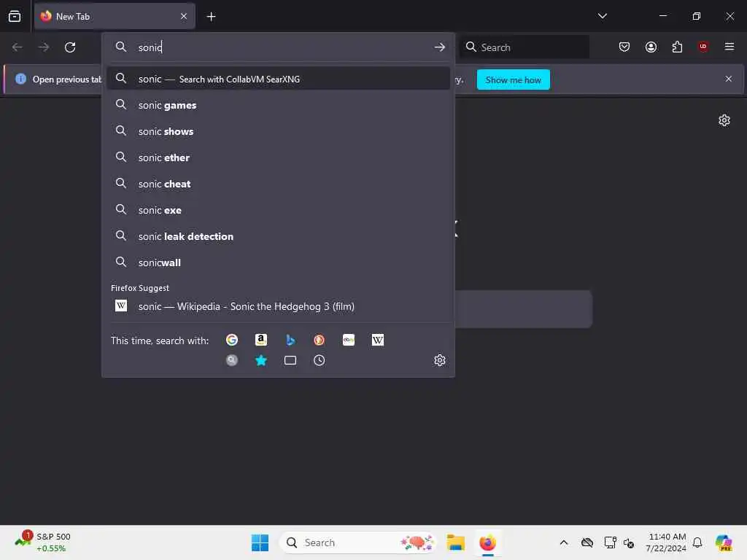Search this time with DuckDuckGo

point(320,340)
